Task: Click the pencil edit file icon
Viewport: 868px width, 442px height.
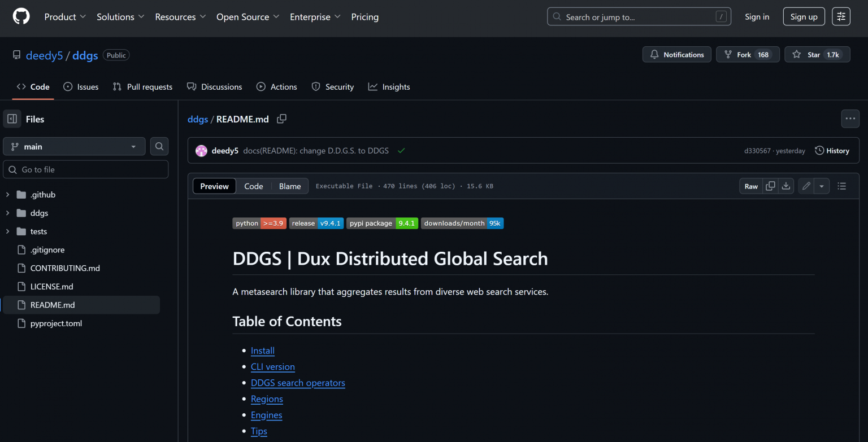Action: tap(806, 186)
